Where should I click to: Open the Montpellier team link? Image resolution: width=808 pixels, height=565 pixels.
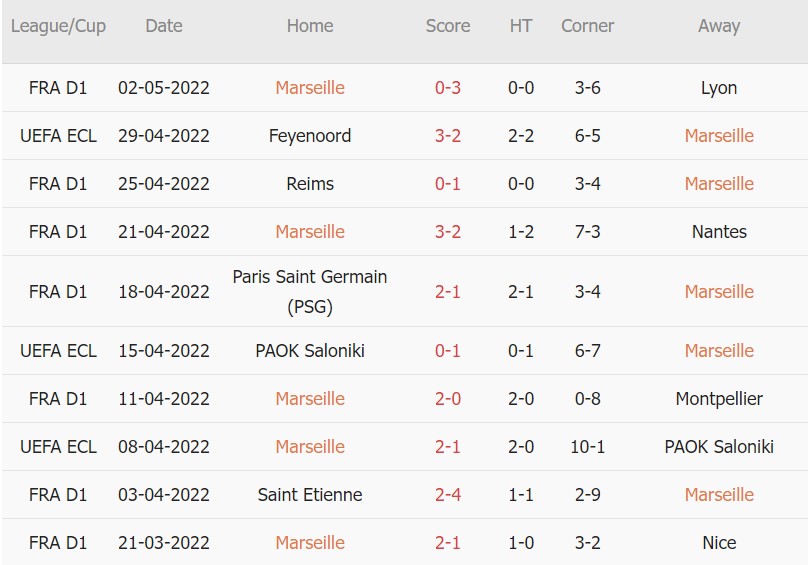[719, 399]
